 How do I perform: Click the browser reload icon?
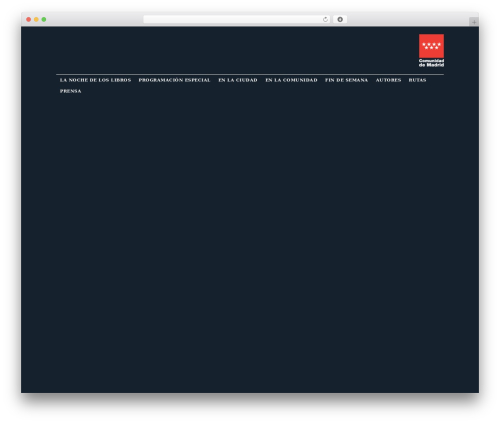(325, 19)
